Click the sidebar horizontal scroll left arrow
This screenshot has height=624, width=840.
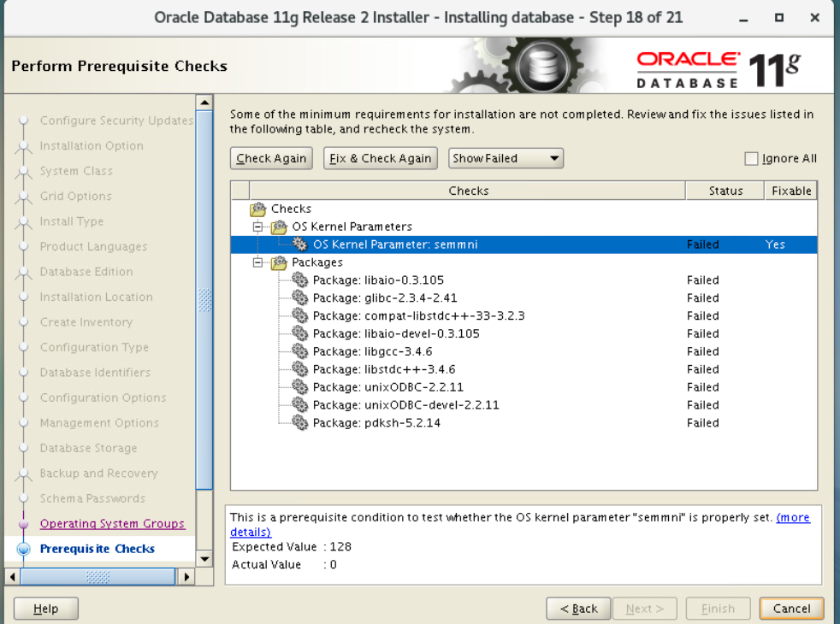tap(12, 577)
